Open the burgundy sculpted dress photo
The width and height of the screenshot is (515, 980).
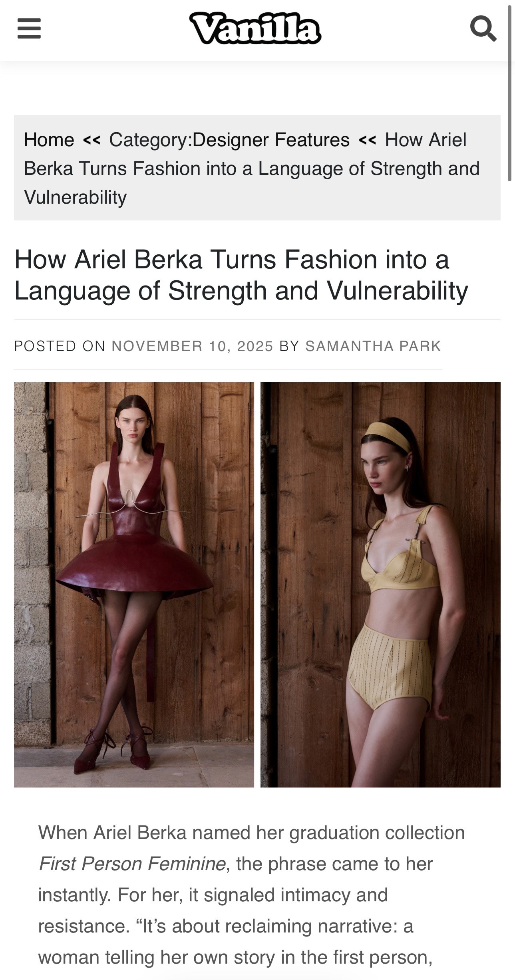coord(134,585)
